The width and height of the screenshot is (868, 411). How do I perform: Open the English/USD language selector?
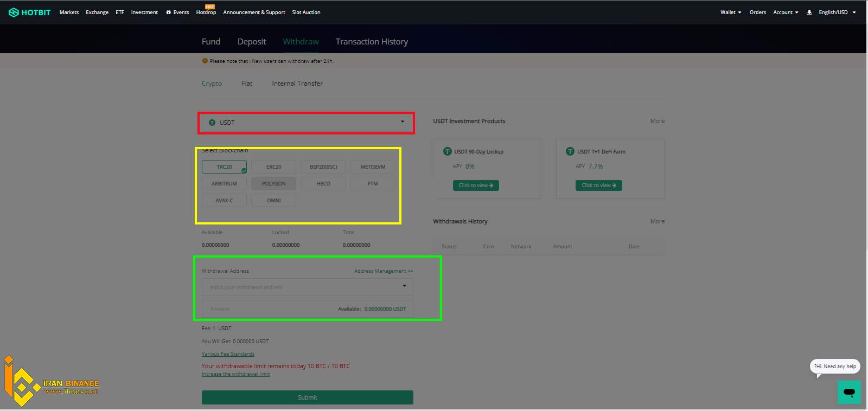837,12
